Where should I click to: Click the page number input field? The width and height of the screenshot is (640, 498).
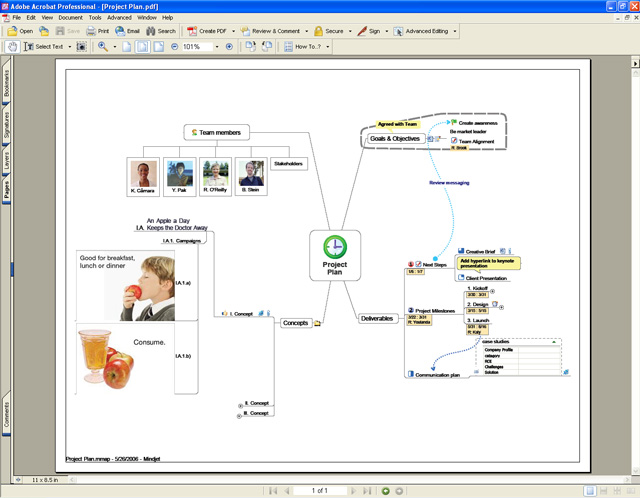pyautogui.click(x=320, y=490)
